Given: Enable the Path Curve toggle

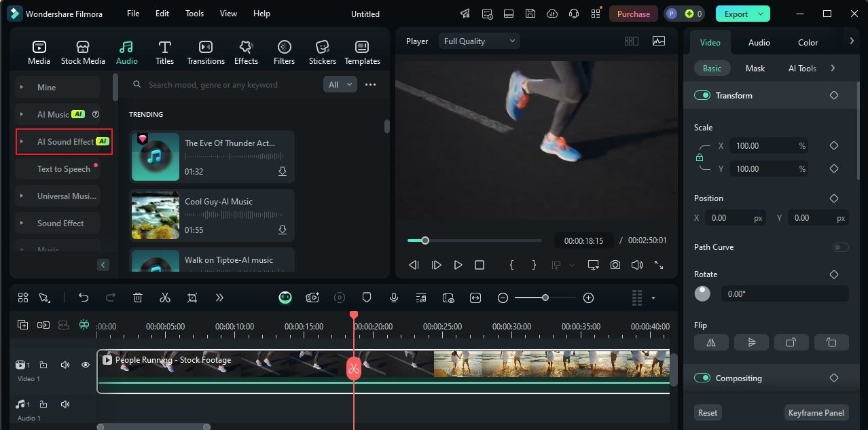Looking at the screenshot, I should click(840, 247).
